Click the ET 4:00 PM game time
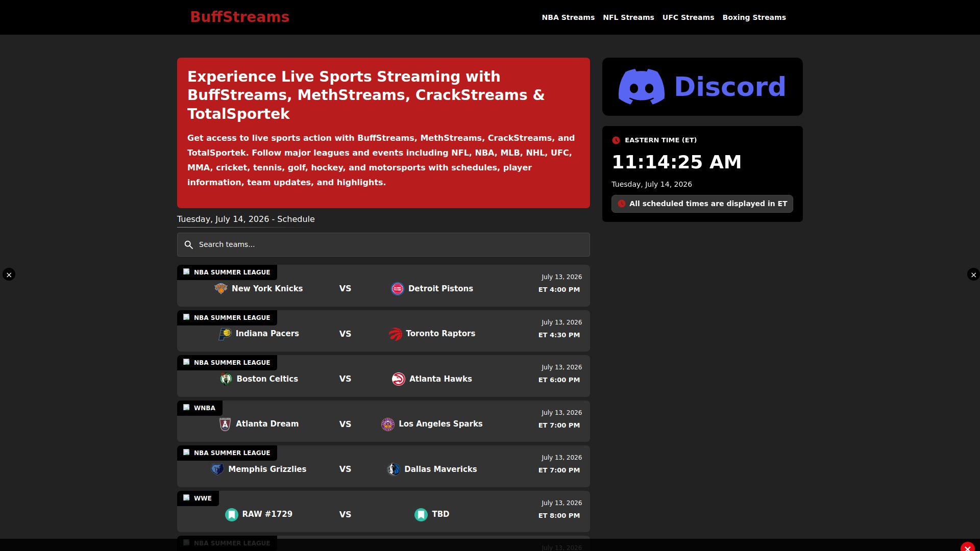The height and width of the screenshot is (551, 980). (559, 290)
